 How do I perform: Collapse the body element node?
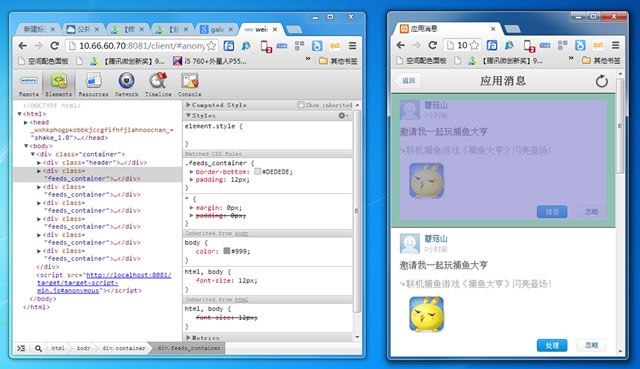coord(26,146)
